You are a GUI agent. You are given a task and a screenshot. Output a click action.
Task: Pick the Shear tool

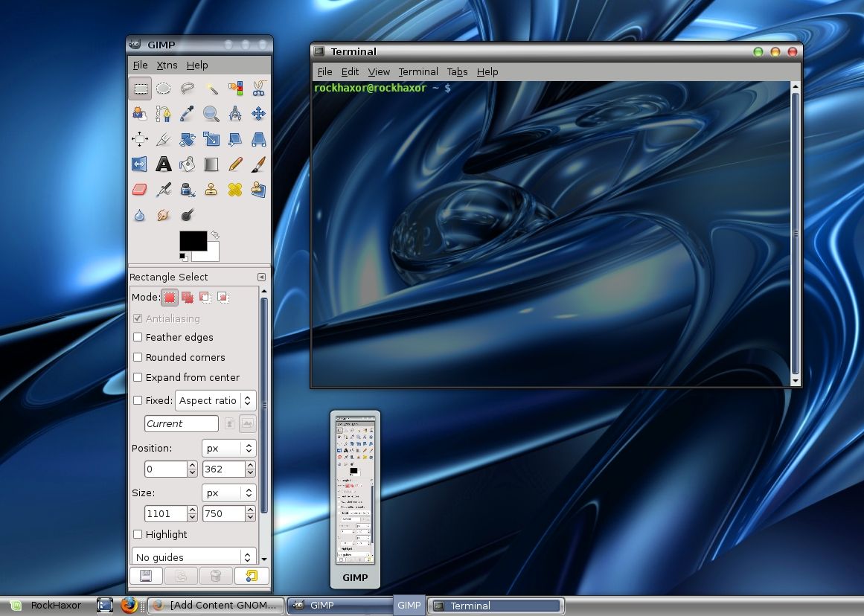point(235,139)
